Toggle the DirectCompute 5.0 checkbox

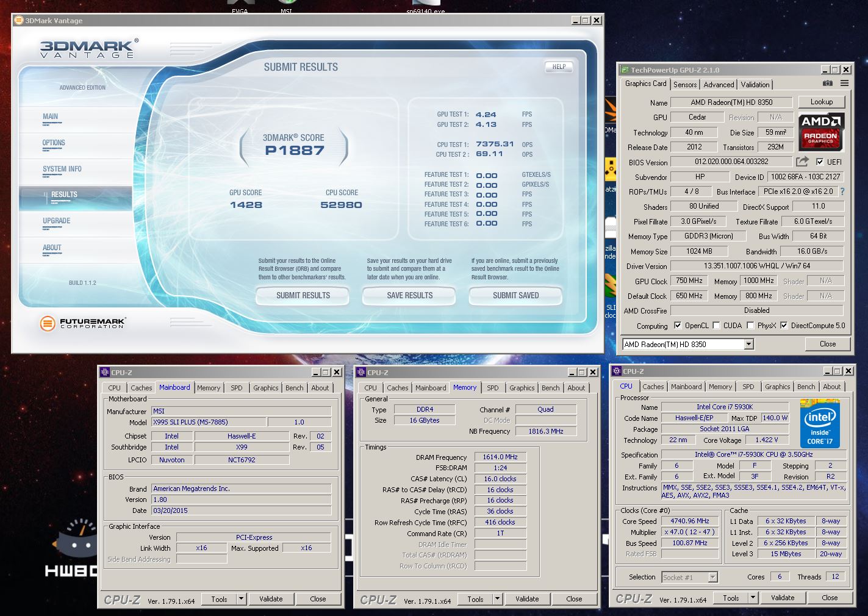coord(784,326)
